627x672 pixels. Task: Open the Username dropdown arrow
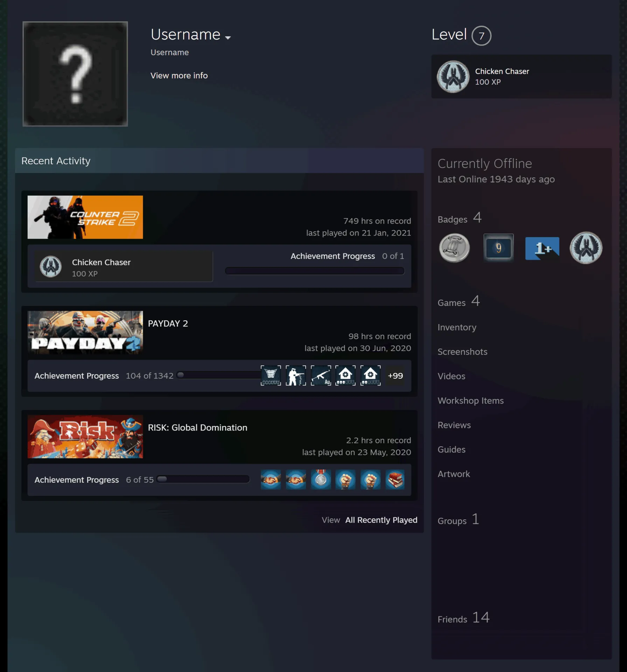(x=228, y=37)
